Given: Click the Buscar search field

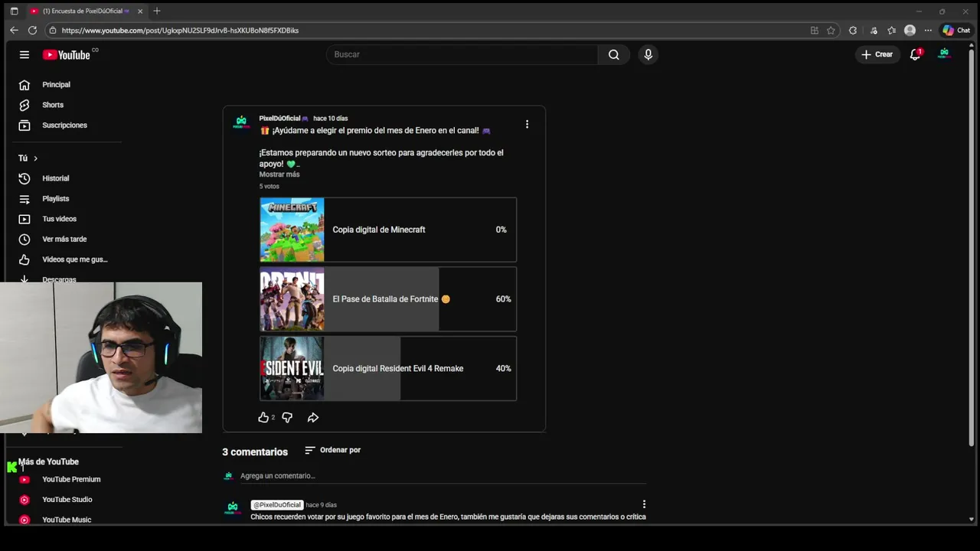Looking at the screenshot, I should tap(463, 54).
